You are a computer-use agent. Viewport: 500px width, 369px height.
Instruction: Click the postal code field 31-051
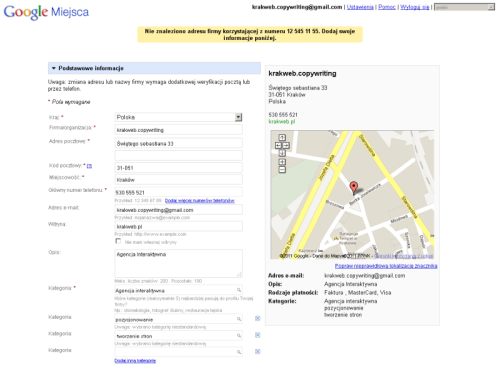coord(178,168)
